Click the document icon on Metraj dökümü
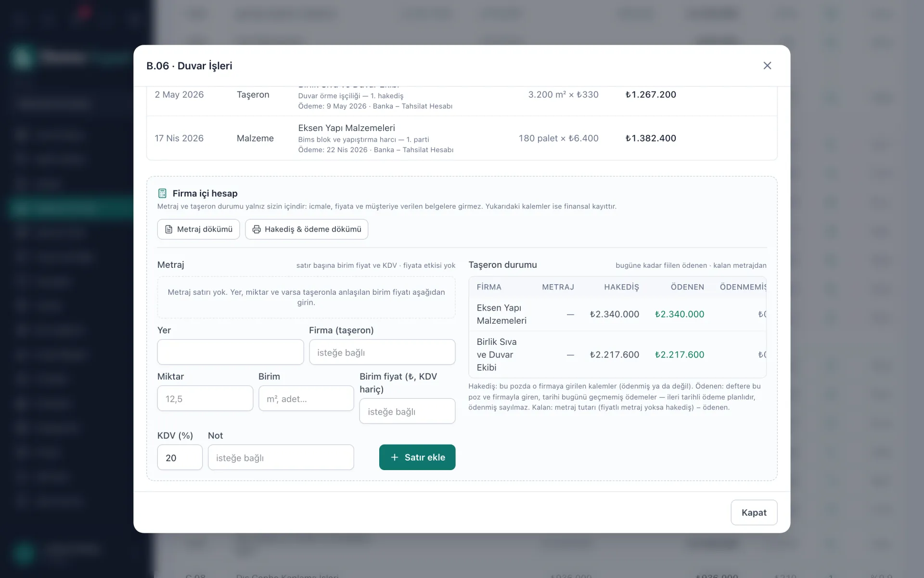 click(168, 229)
